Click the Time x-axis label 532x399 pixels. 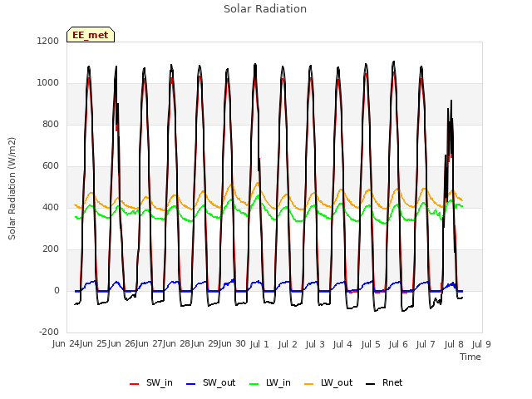point(470,357)
